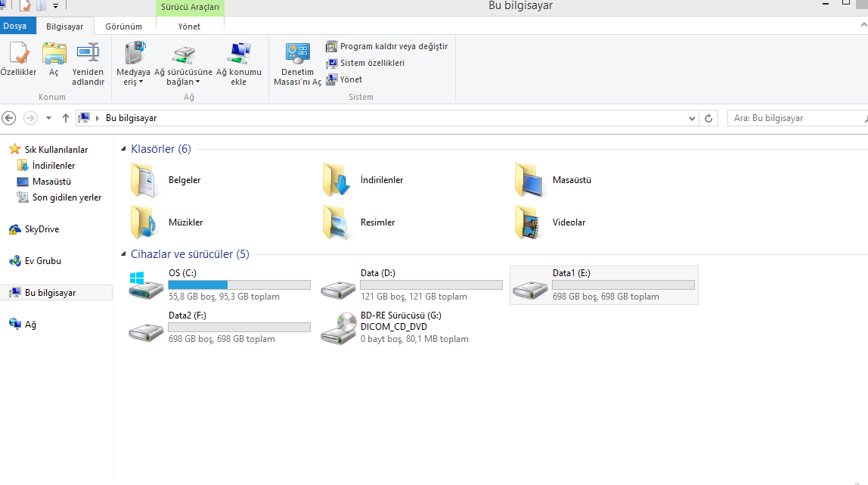Image resolution: width=868 pixels, height=485 pixels.
Task: Select İndirilenler in the navigation pane
Action: click(x=53, y=166)
